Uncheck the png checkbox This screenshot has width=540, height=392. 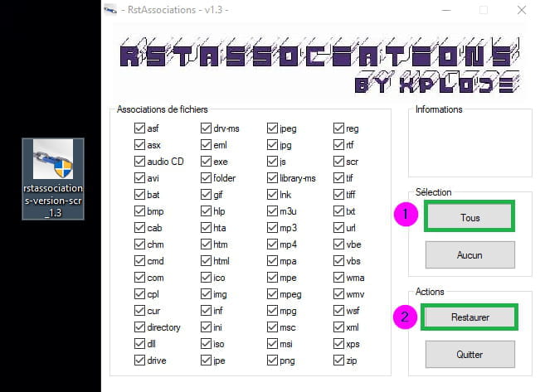272,360
